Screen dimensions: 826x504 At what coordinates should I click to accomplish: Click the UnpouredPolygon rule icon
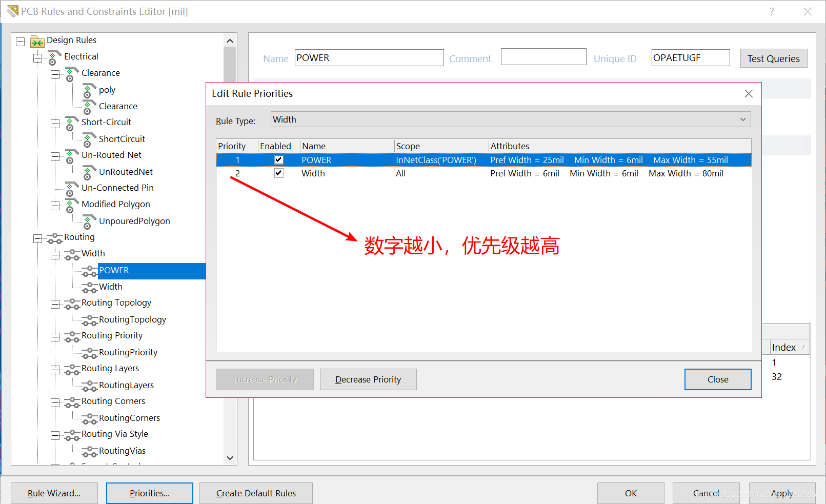pyautogui.click(x=89, y=222)
